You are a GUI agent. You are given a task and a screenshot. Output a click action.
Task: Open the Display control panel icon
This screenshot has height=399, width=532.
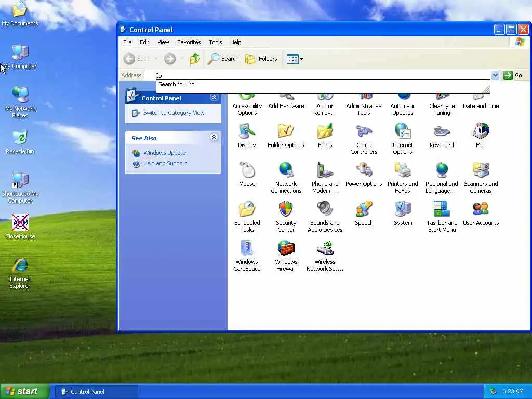point(247,136)
